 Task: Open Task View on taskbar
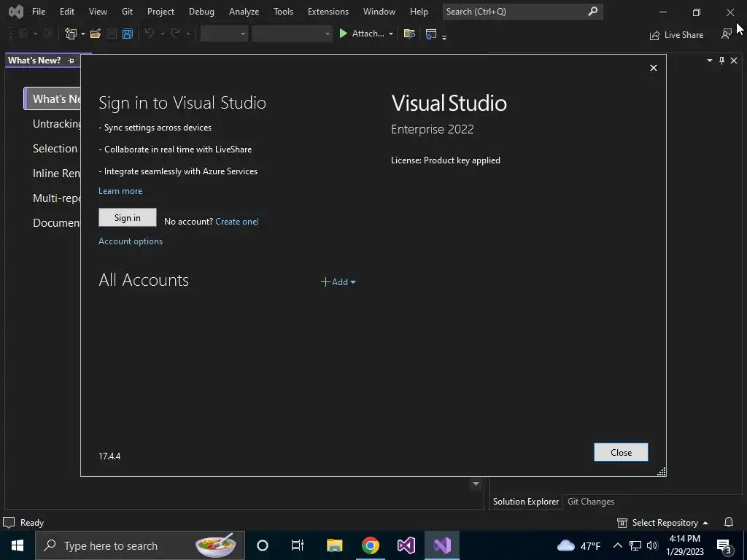pyautogui.click(x=298, y=545)
